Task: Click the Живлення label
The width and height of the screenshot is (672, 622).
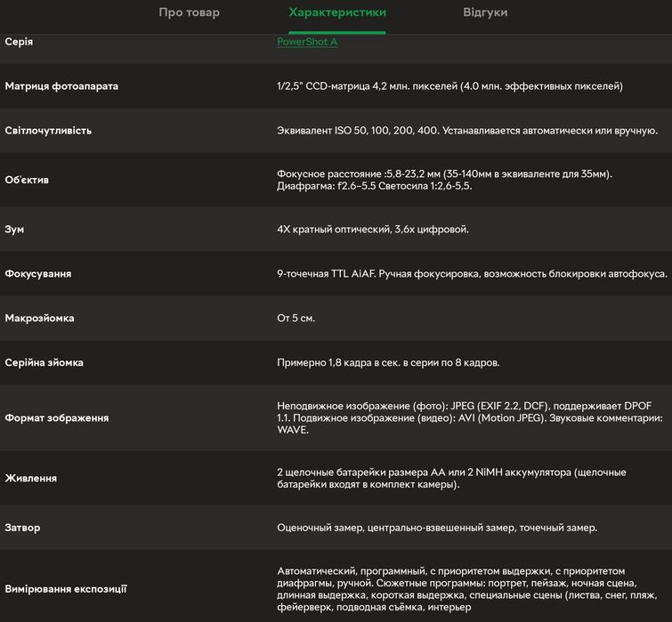Action: pyautogui.click(x=30, y=479)
